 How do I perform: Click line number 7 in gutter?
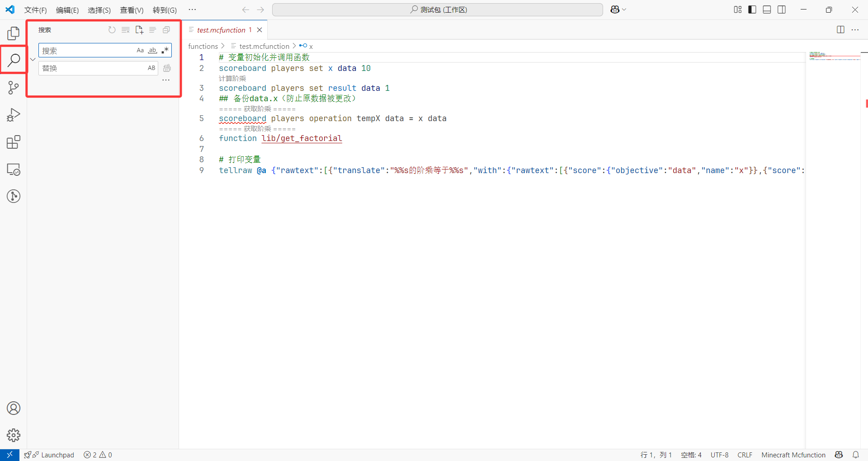(202, 149)
